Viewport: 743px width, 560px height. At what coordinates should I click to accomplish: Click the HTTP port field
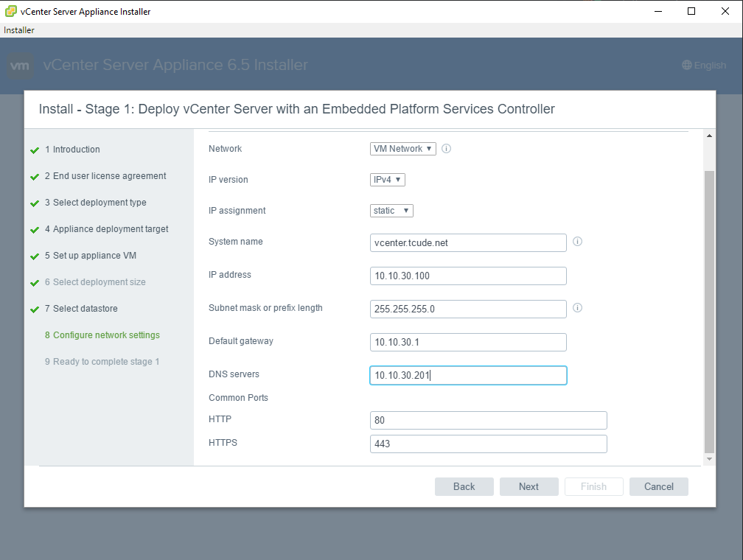(489, 420)
